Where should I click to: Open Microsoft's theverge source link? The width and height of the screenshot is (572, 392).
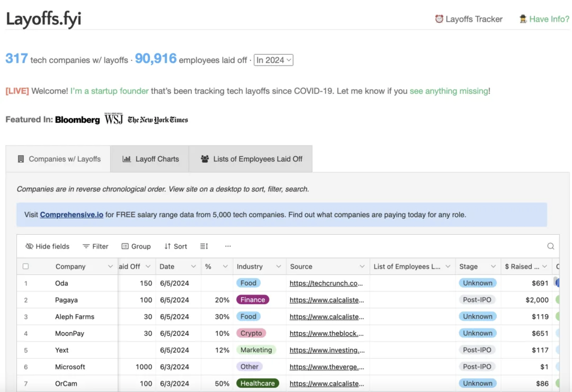coord(327,367)
